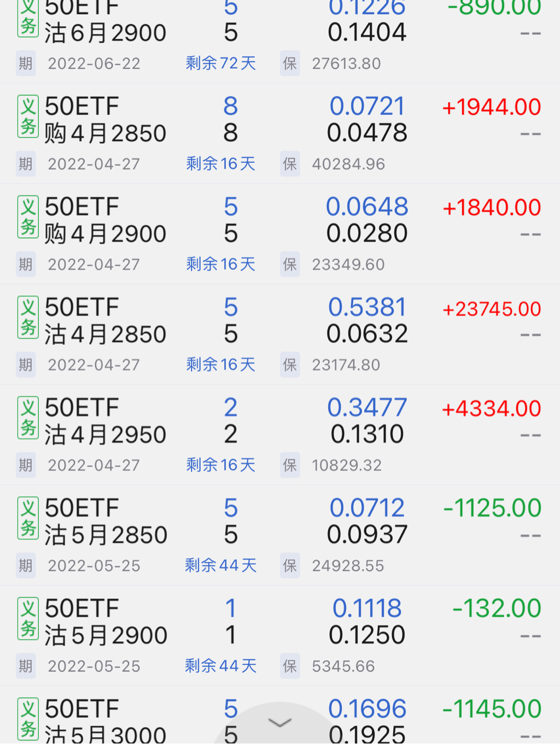Screen dimensions: 560x744
Task: Expand the down chevron at bottom
Action: [280, 723]
